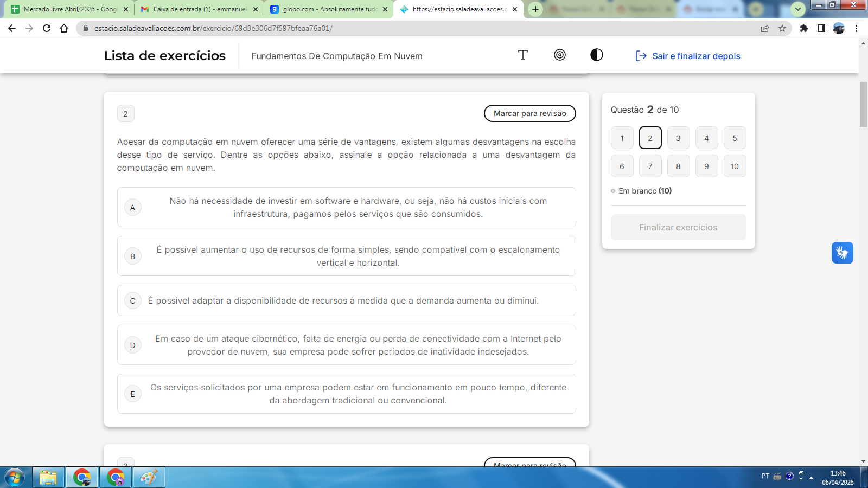Click the target focus icon in header
The height and width of the screenshot is (488, 868).
click(559, 55)
